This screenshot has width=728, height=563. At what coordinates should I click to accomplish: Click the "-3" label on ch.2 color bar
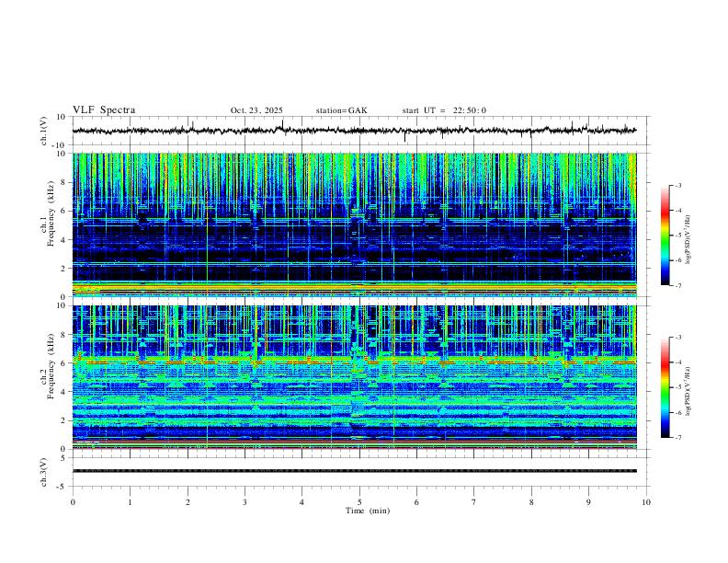678,338
